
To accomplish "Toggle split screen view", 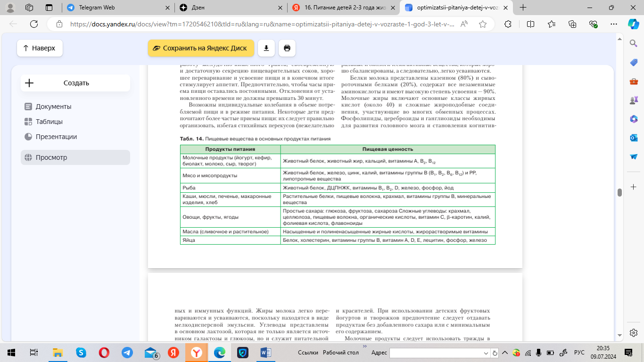I will click(x=530, y=24).
